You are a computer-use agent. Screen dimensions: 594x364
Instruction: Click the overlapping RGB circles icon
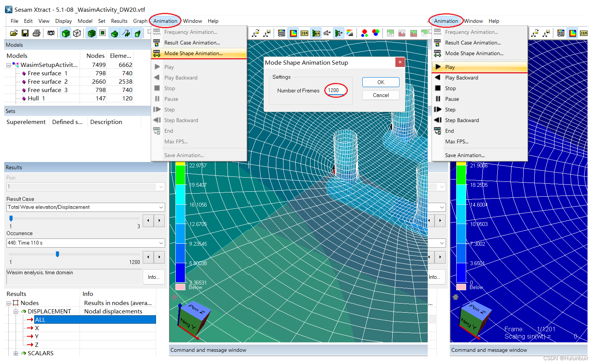[x=376, y=33]
